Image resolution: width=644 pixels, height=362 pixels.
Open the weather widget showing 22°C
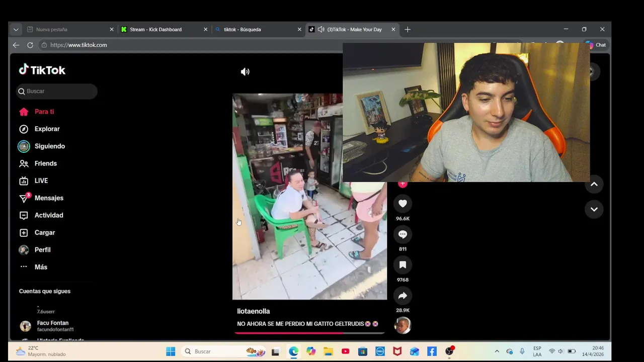tap(41, 351)
